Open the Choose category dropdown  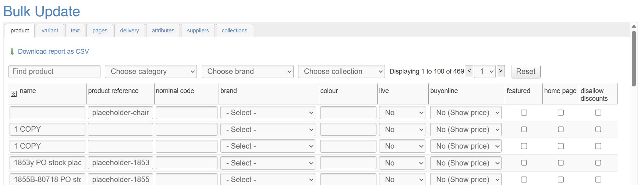[151, 71]
